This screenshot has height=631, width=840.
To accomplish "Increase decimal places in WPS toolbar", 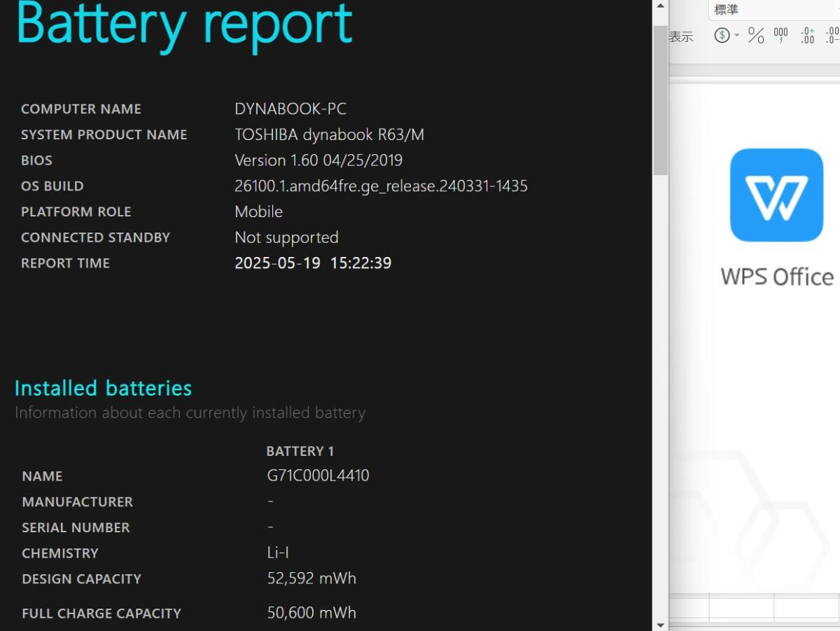I will (x=807, y=35).
